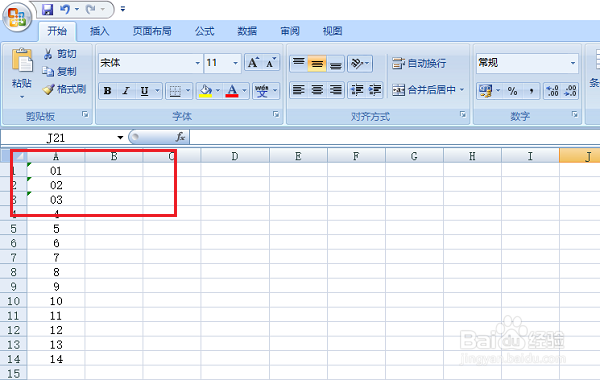Click 合并后居中 merge and center
The image size is (600, 380).
(424, 90)
